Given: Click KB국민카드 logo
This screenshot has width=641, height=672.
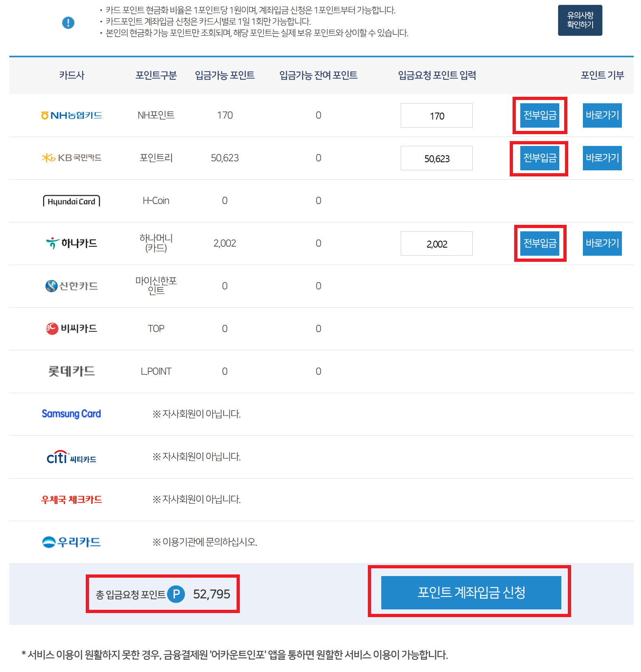Looking at the screenshot, I should click(72, 158).
